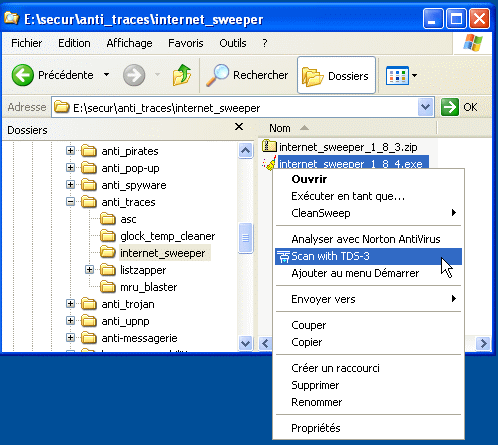498x445 pixels.
Task: Click the anti_trojan folder icon
Action: pos(89,304)
